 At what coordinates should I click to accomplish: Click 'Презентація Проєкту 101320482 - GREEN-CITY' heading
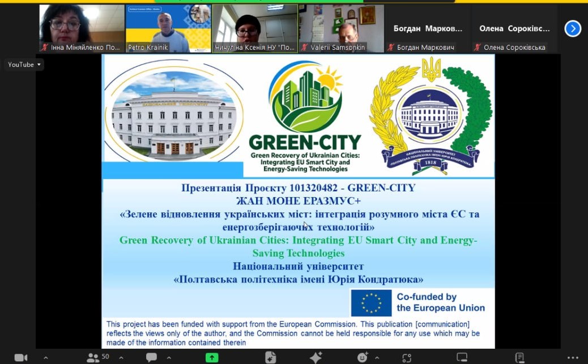coord(299,188)
